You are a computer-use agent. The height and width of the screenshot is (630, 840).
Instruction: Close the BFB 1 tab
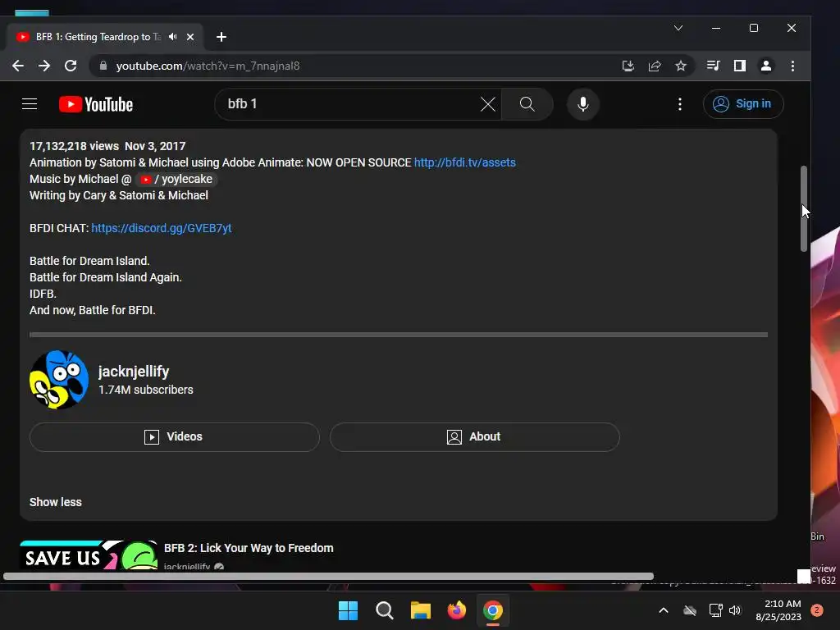(190, 37)
